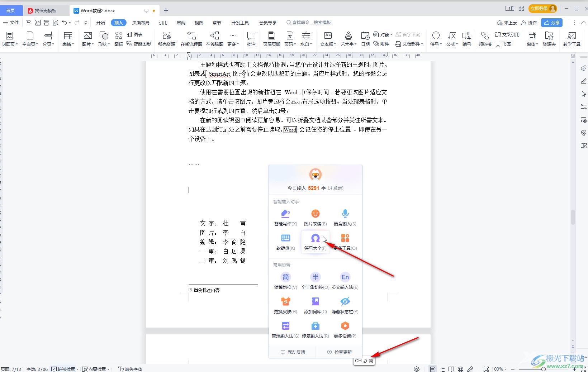588x372 pixels.
Task: Open a new tab with plus button
Action: 166,10
